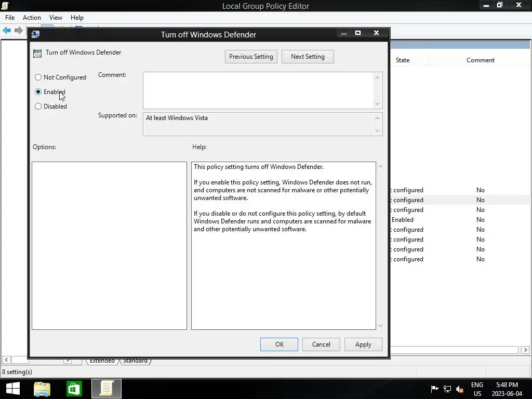This screenshot has height=399, width=532.
Task: Open the Windows Start button
Action: (13, 389)
